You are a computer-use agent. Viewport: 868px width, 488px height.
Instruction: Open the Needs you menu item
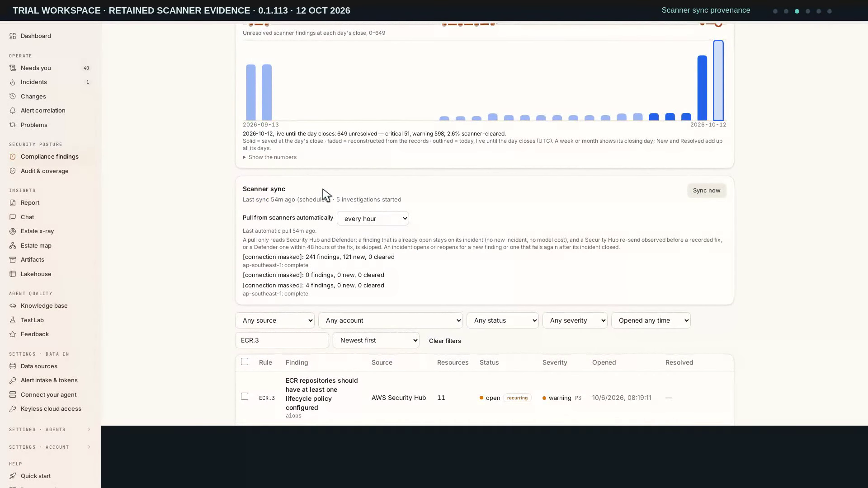pyautogui.click(x=36, y=68)
